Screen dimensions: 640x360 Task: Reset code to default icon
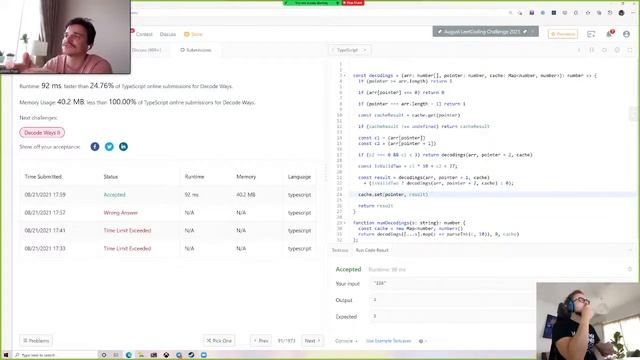click(x=604, y=50)
